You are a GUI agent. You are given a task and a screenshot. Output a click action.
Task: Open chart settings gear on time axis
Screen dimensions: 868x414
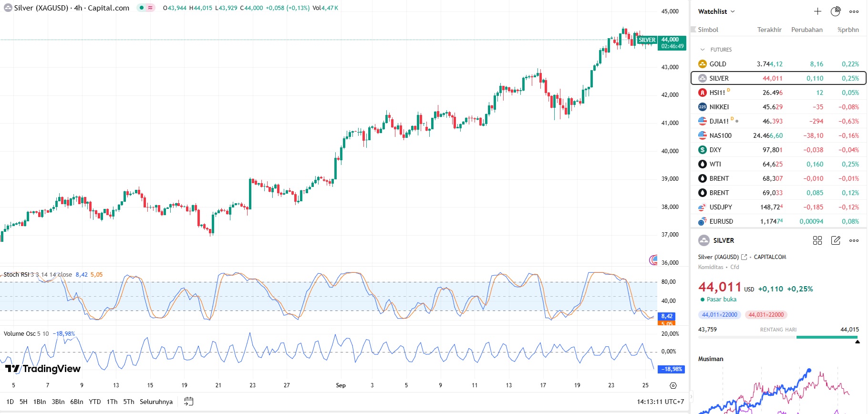point(673,385)
